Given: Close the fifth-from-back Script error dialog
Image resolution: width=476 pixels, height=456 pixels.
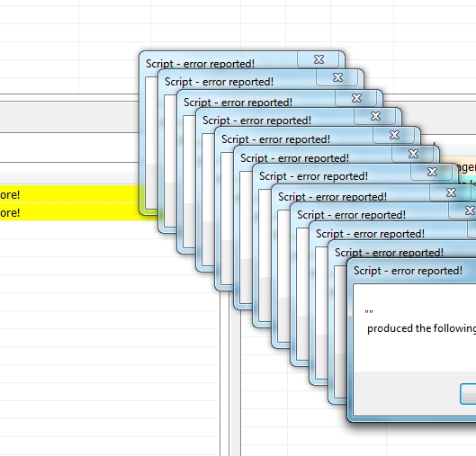Looking at the screenshot, I should pos(393,135).
